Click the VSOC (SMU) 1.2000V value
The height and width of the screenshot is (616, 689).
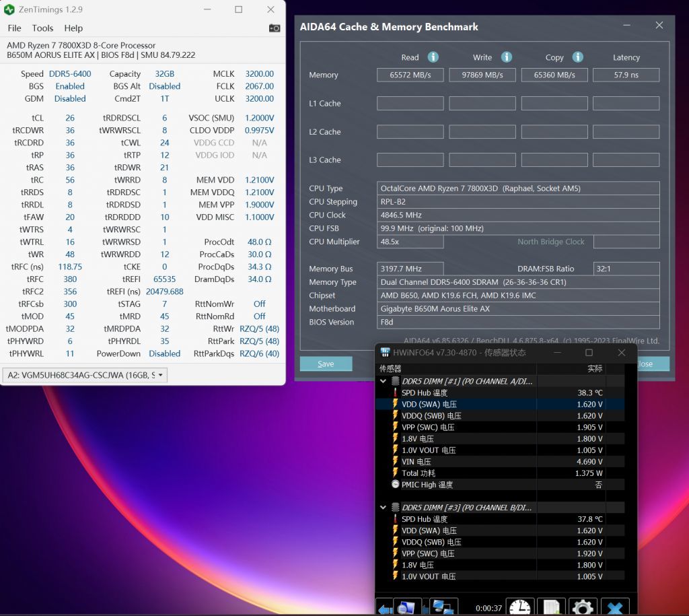point(259,118)
